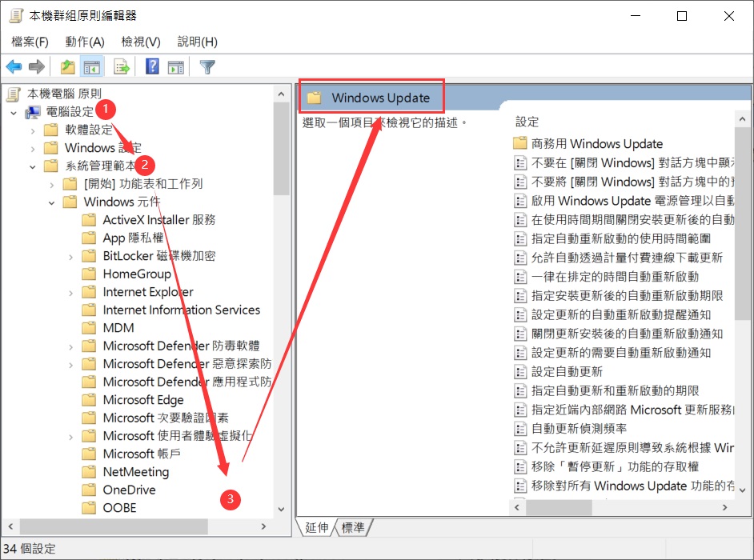Click the tree pane horizontal scrollbar thumb
Image resolution: width=754 pixels, height=560 pixels.
114,527
